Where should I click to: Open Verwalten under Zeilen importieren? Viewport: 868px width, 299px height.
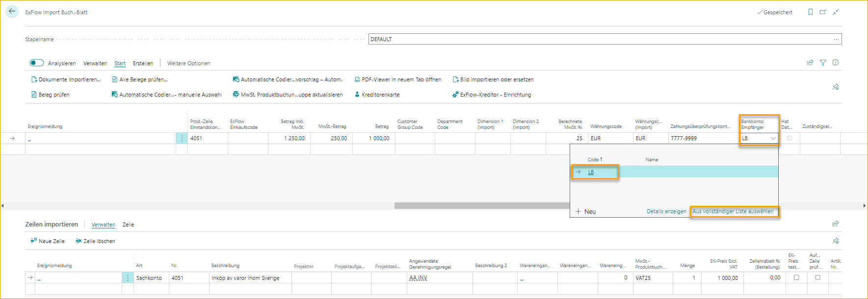coord(104,224)
